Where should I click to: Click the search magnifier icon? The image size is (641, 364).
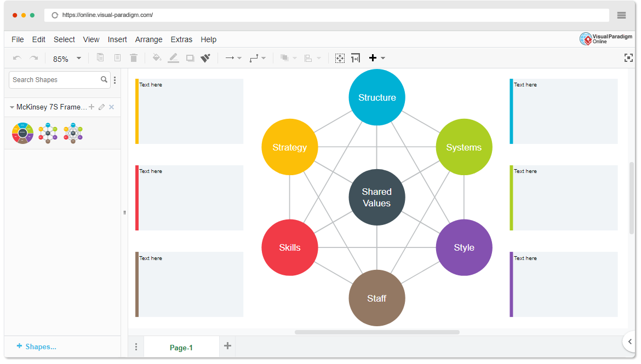click(x=104, y=80)
